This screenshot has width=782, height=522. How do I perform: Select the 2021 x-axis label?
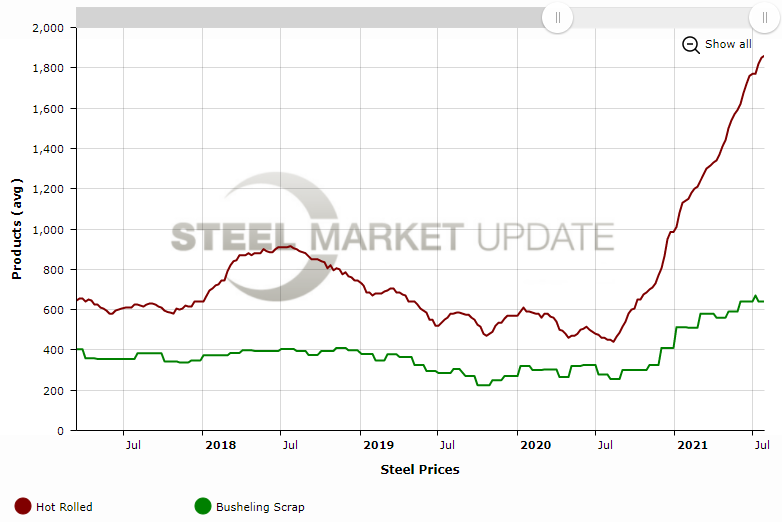click(691, 443)
